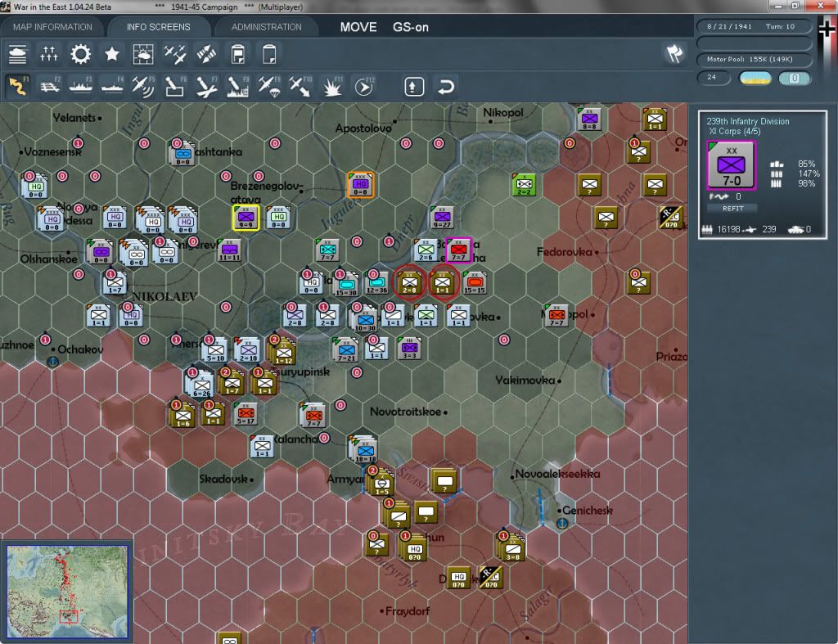Open the weather map grid icon
The image size is (838, 644).
[x=143, y=54]
